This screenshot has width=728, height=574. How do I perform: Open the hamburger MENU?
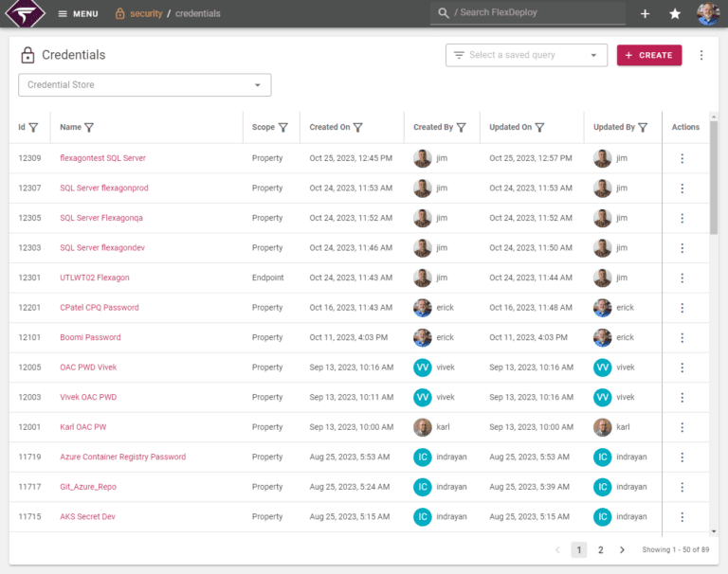coord(78,13)
